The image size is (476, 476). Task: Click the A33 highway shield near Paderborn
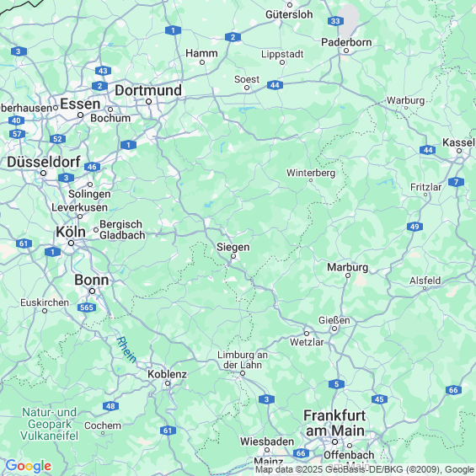coord(335,21)
